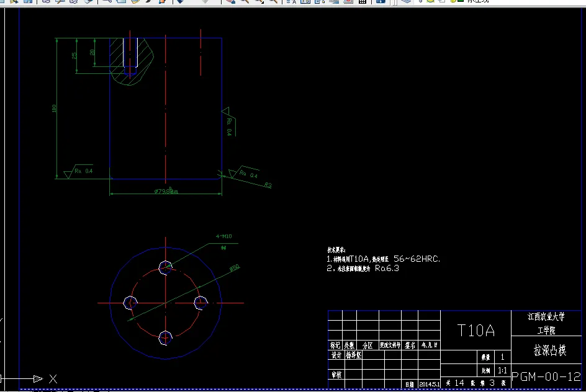Select the note line with Ra6.3

(x=363, y=268)
